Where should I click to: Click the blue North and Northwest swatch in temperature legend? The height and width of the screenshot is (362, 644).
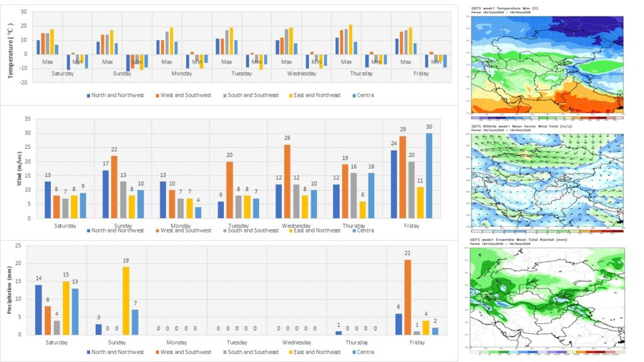(89, 96)
